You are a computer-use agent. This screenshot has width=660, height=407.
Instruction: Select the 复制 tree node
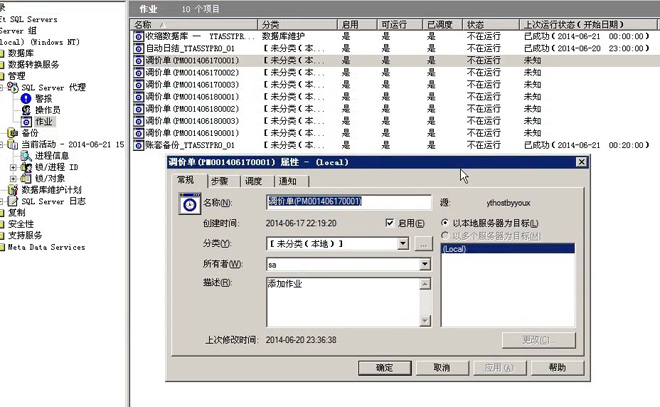point(16,213)
